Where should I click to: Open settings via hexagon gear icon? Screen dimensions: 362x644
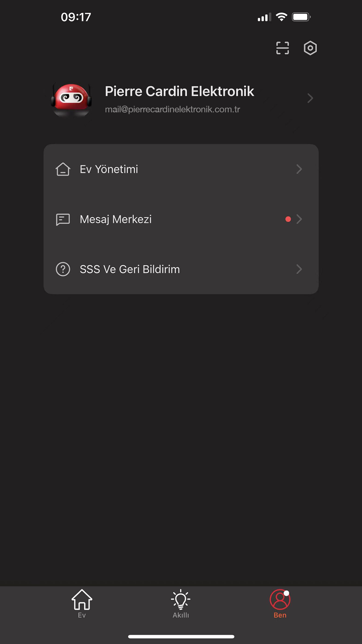point(310,48)
